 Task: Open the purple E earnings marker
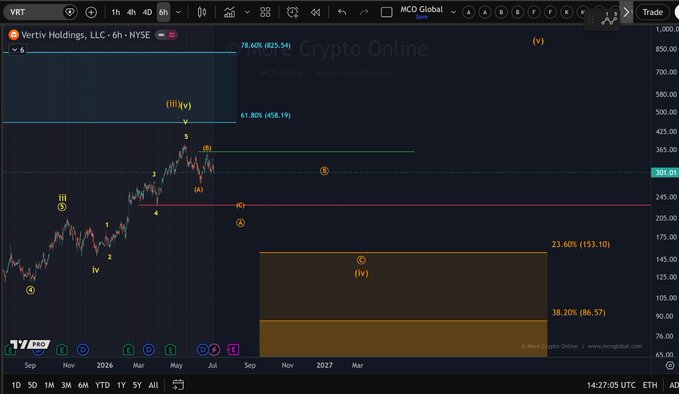tap(233, 349)
